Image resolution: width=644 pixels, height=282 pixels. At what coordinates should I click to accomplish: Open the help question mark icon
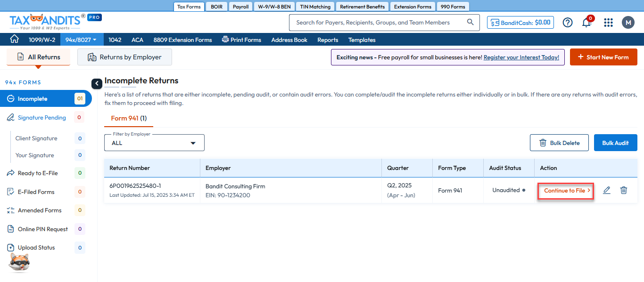[568, 22]
